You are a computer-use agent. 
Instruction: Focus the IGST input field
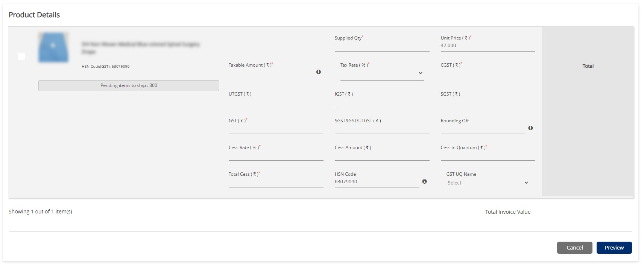tap(381, 102)
